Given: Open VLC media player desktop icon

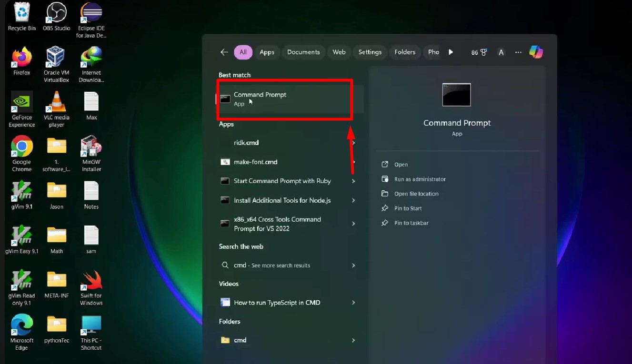Looking at the screenshot, I should coord(57,103).
